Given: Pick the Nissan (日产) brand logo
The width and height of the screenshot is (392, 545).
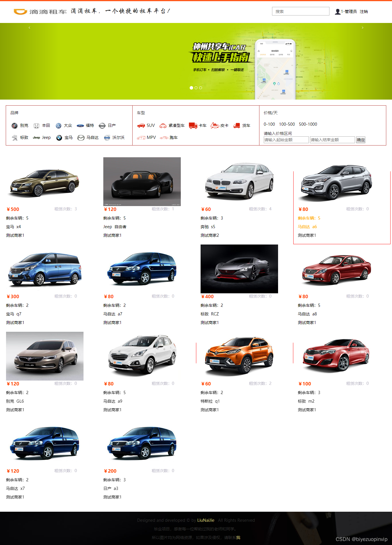Looking at the screenshot, I should (102, 126).
